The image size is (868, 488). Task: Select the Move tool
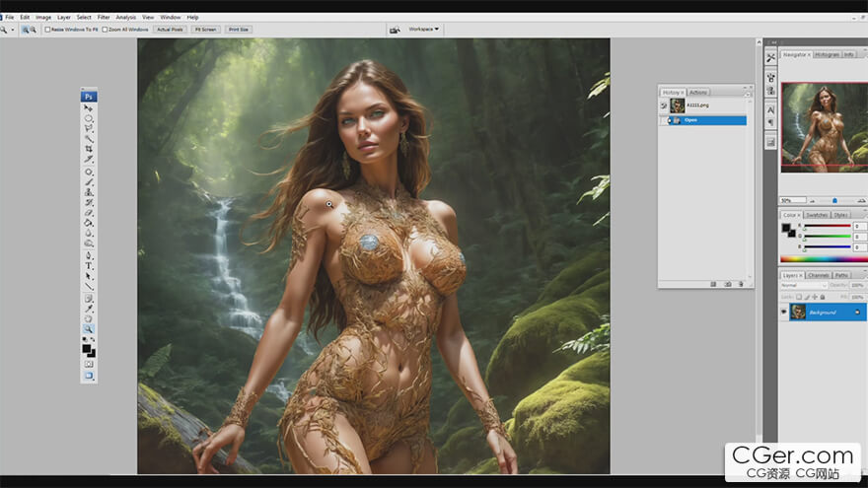(x=89, y=108)
